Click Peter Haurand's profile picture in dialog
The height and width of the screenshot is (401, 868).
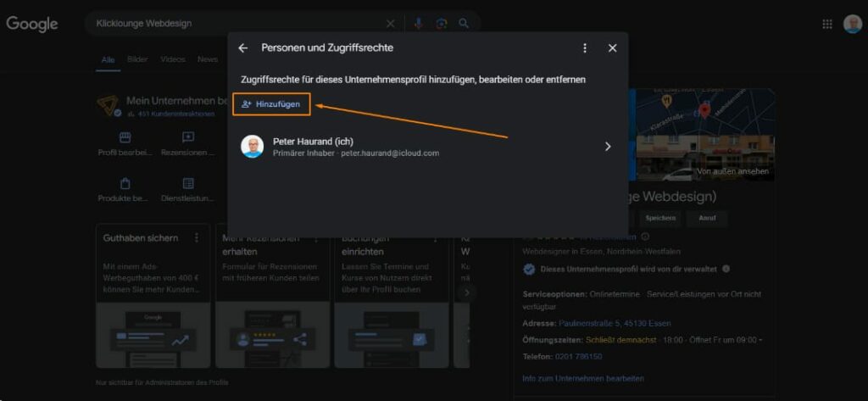[252, 147]
